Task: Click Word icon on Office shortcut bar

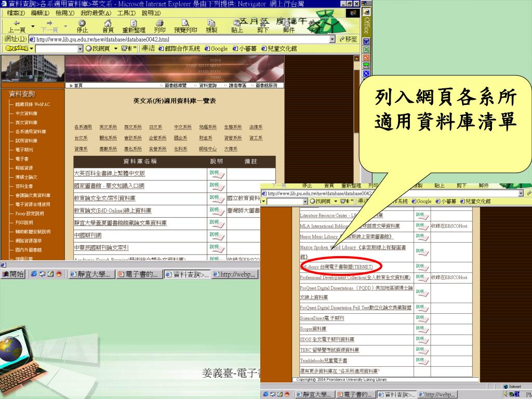Action: pyautogui.click(x=366, y=42)
